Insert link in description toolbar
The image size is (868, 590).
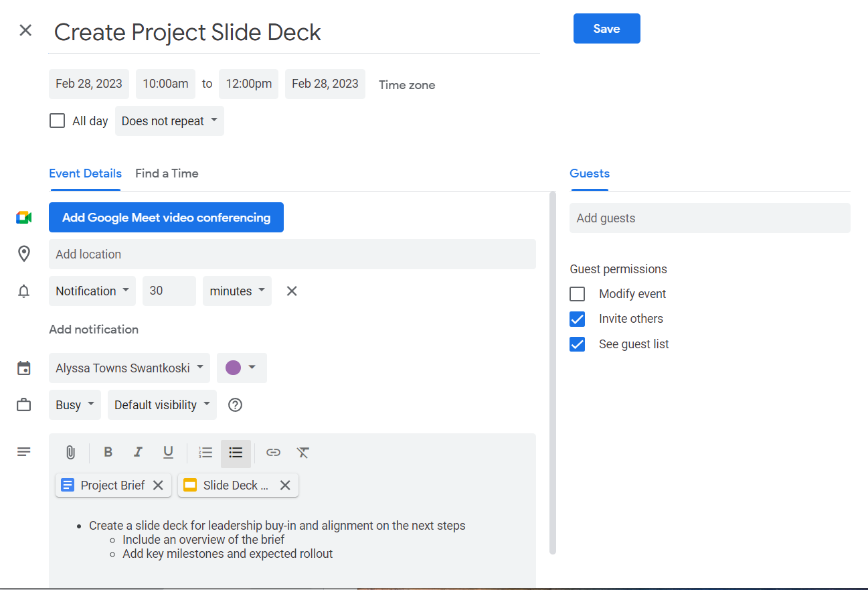(x=273, y=453)
